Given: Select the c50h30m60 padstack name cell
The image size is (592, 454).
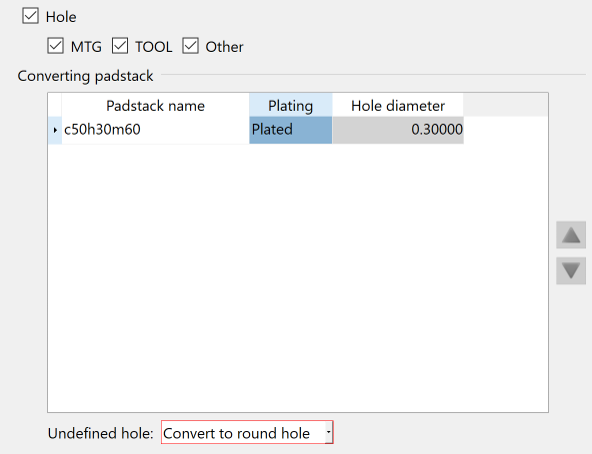Looking at the screenshot, I should pyautogui.click(x=155, y=130).
